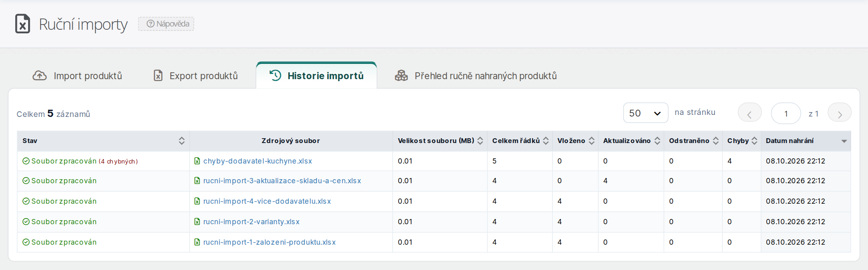Click the red "(4 chybných)" error note

pos(118,162)
